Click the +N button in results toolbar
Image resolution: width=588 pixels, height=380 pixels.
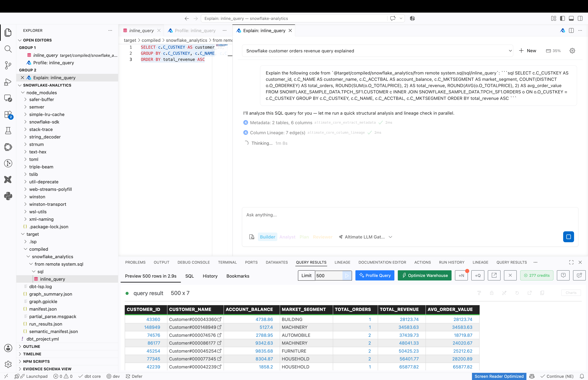461,276
